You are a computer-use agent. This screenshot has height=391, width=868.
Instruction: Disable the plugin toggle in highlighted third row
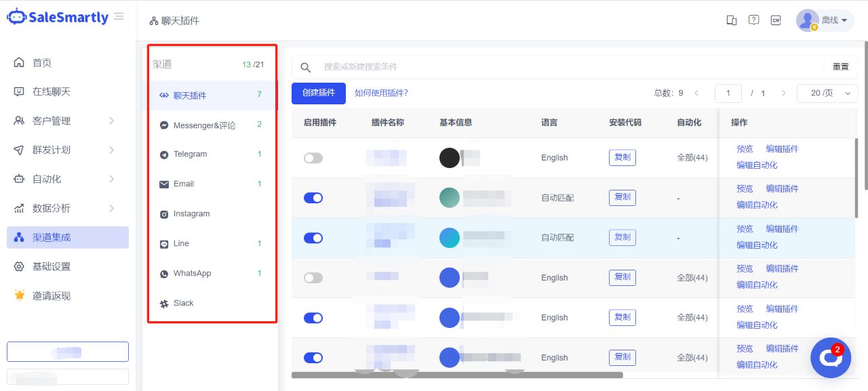313,238
